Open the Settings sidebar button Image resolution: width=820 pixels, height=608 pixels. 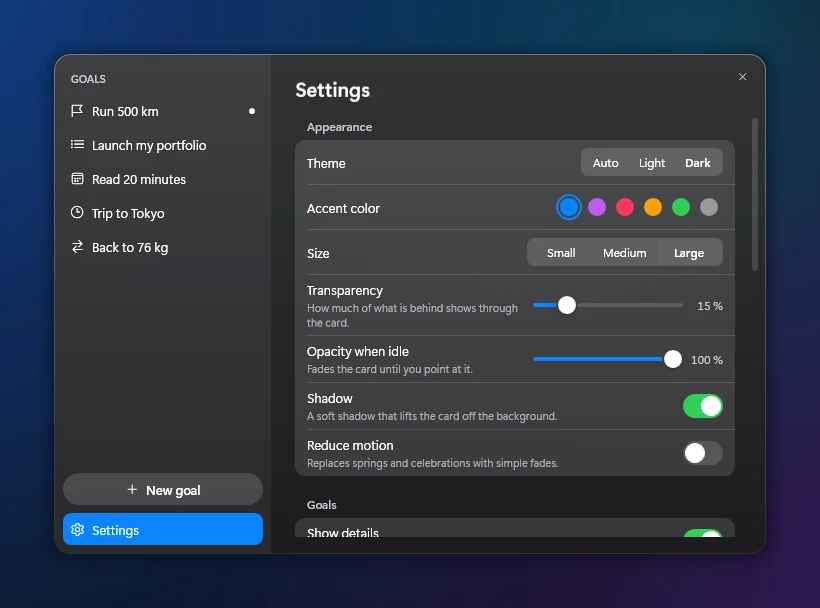coord(163,530)
